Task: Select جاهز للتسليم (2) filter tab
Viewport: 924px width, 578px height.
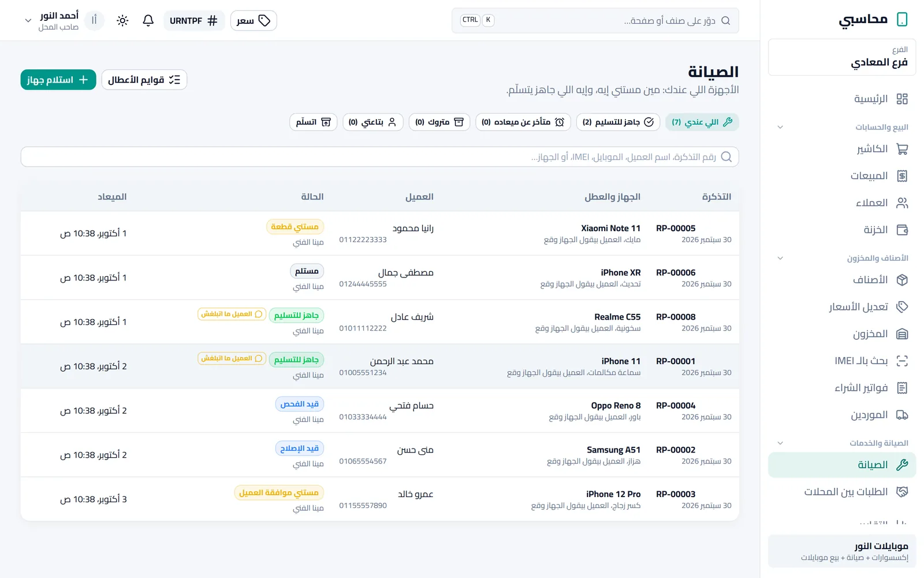Action: [618, 122]
